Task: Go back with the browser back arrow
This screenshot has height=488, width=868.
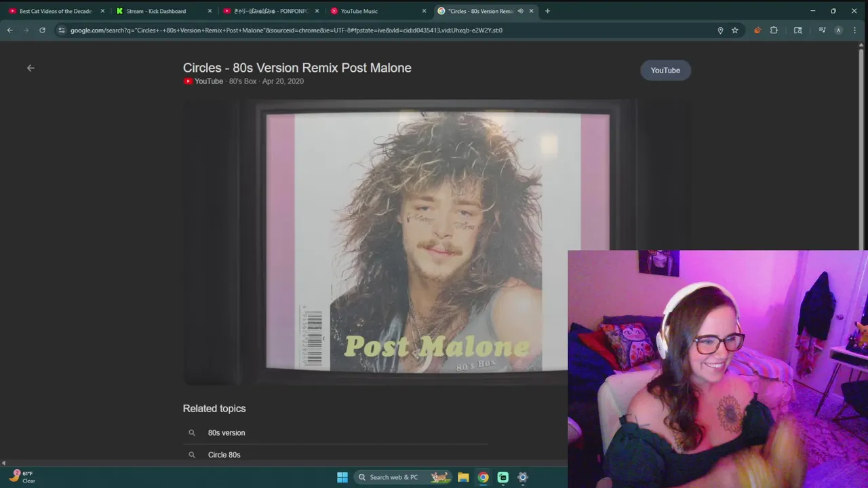Action: [9, 30]
